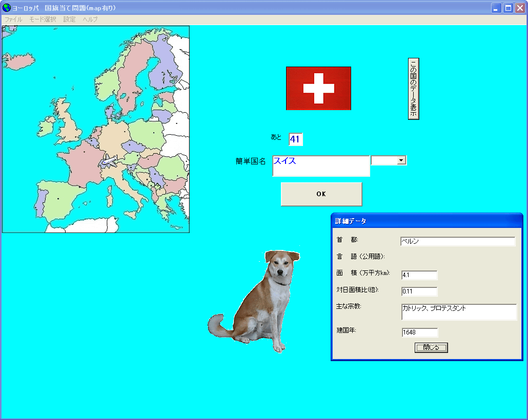Click the 建国年 field showing 1648
528x420 pixels.
click(419, 332)
